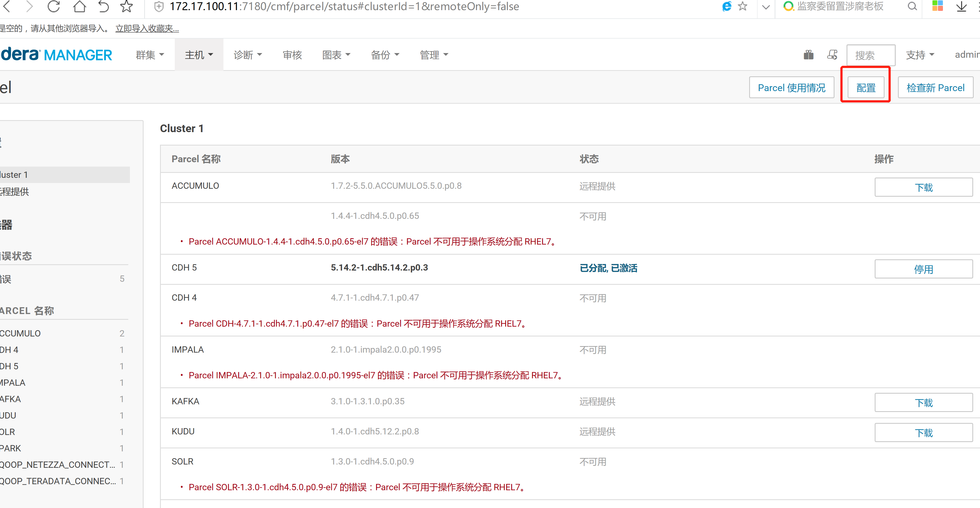Click the browser search magnifier icon
The width and height of the screenshot is (980, 508).
click(912, 6)
